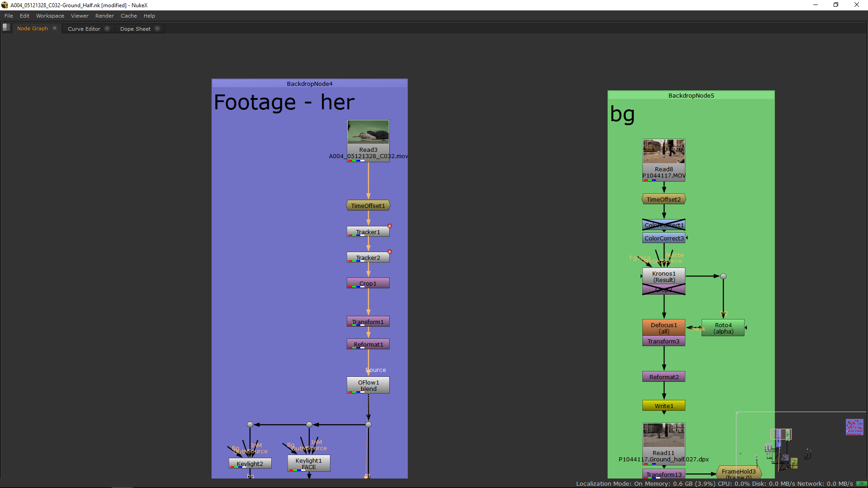Close the Dope Sheet tab
Screen dimensions: 868x488
(157, 28)
